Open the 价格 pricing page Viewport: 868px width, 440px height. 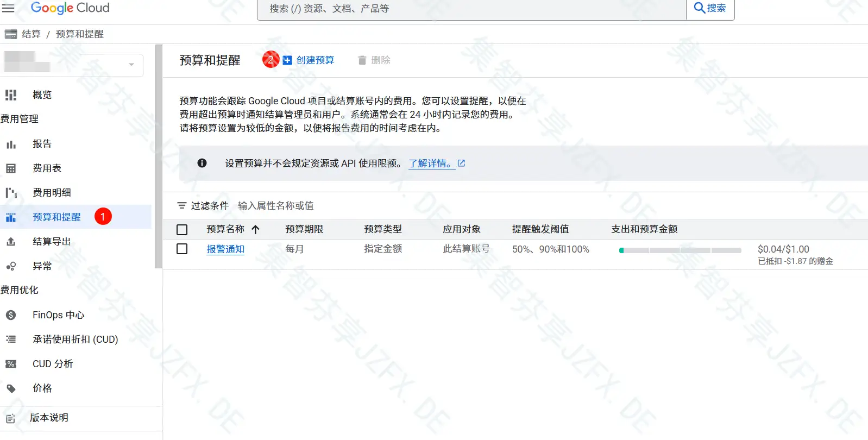tap(42, 388)
